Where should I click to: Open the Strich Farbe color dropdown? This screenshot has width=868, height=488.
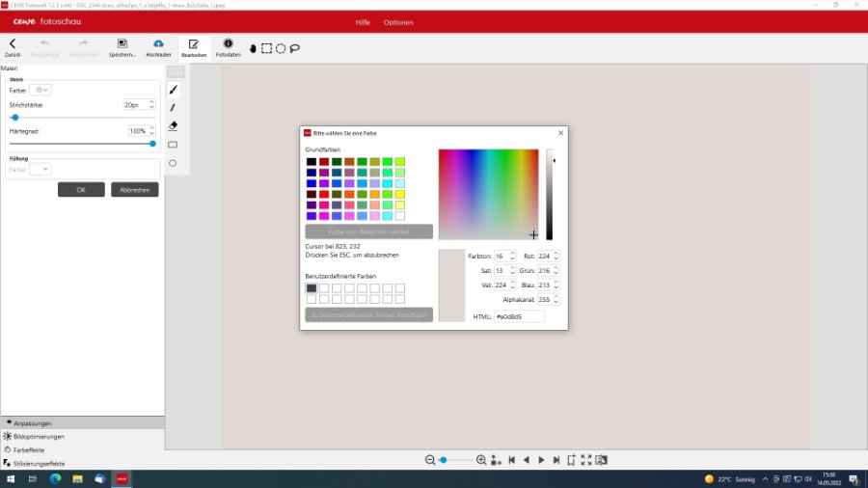41,91
